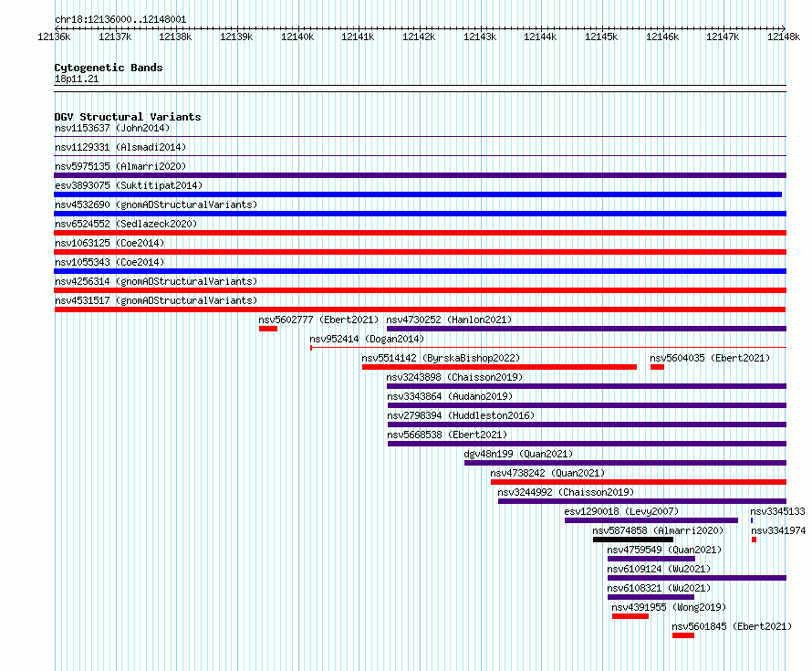The image size is (812, 671).
Task: Click the nsv1153637 (John2014) variant label
Action: point(112,128)
